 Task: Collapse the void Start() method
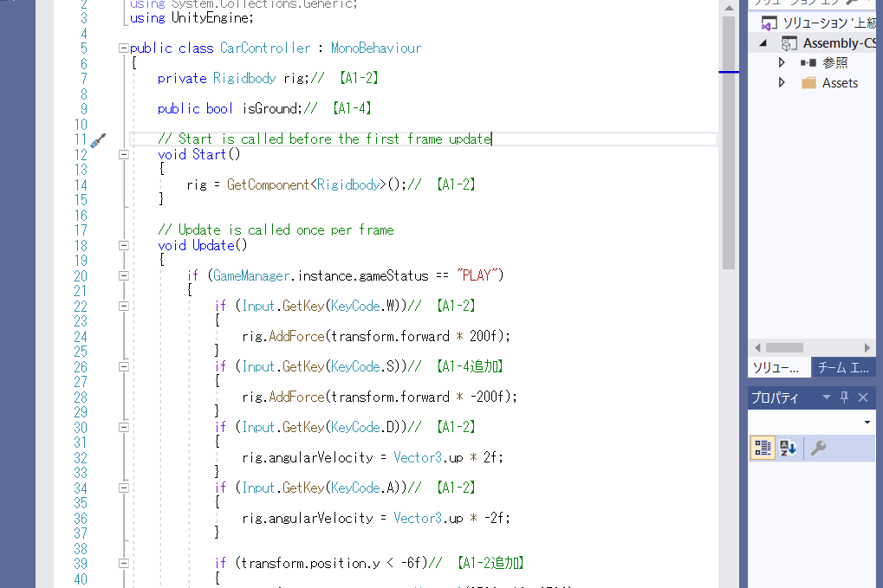[x=123, y=155]
